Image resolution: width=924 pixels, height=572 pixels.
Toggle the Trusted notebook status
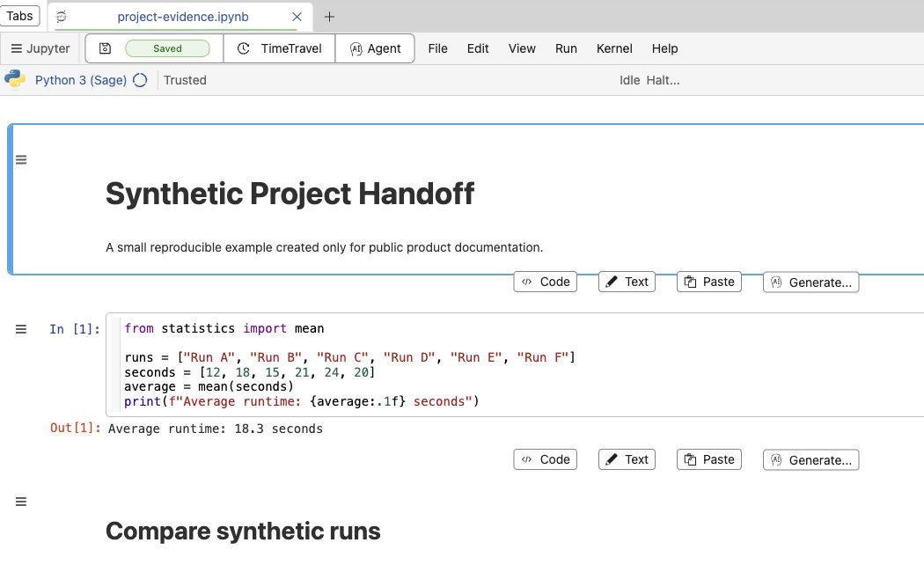[185, 80]
